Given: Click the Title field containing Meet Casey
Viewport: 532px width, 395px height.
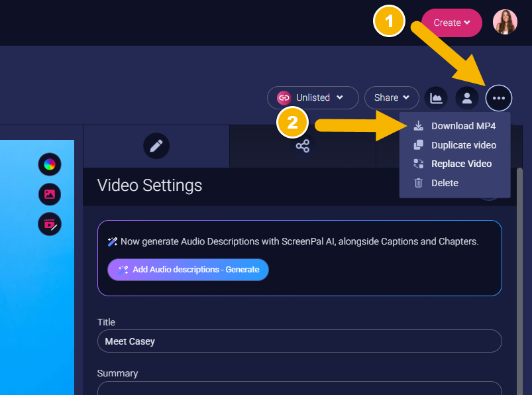Looking at the screenshot, I should [x=299, y=341].
